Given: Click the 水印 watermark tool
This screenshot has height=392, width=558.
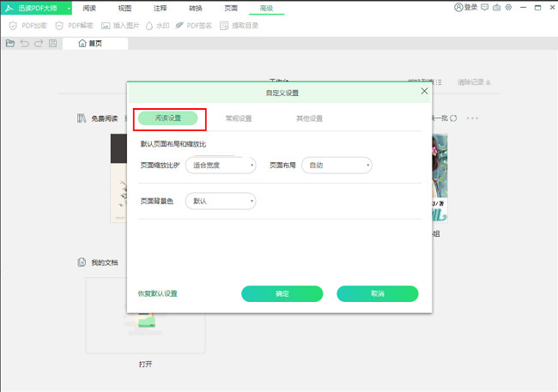Looking at the screenshot, I should (x=156, y=26).
